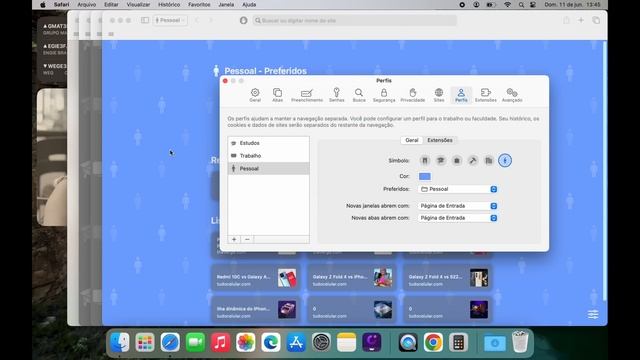The image size is (640, 360).
Task: Open the Ajuda menu
Action: pyautogui.click(x=249, y=4)
